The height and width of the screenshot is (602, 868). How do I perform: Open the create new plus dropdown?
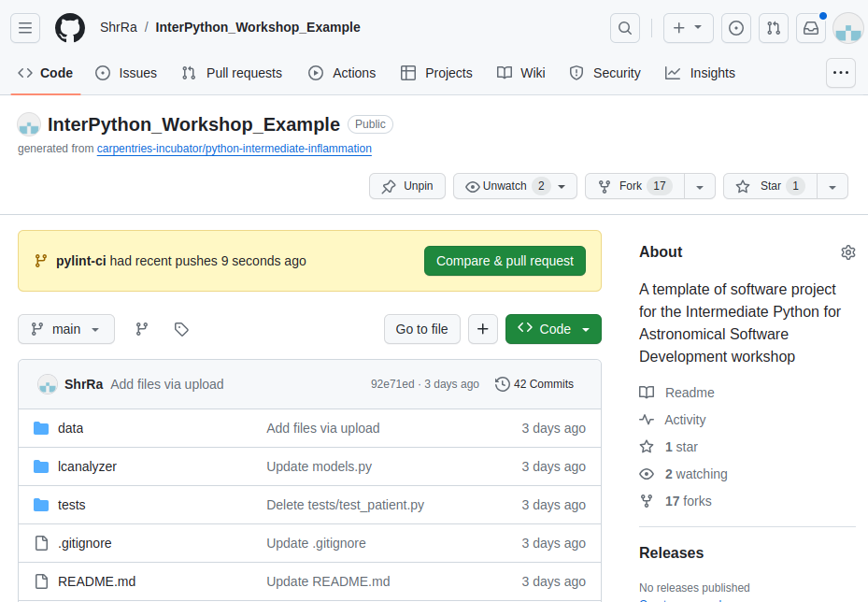pos(688,28)
